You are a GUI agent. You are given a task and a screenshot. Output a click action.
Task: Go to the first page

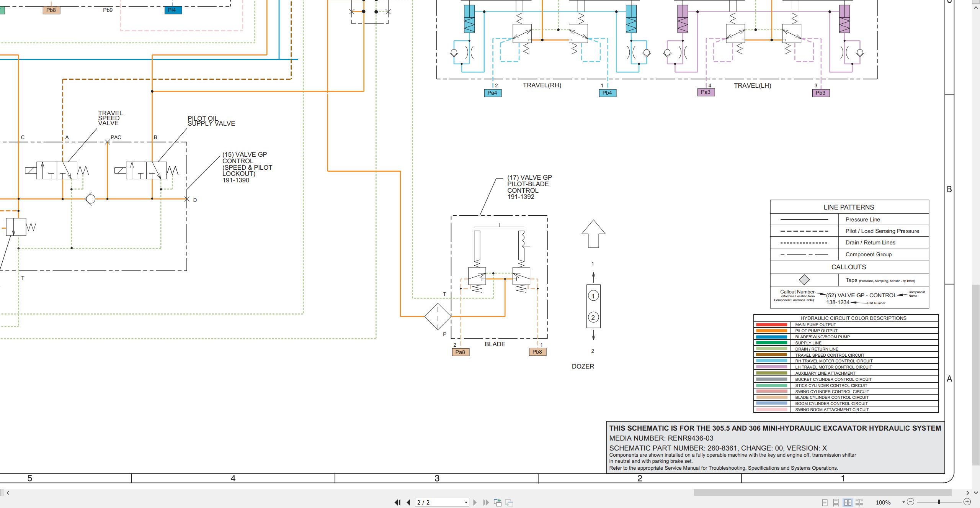pyautogui.click(x=398, y=502)
